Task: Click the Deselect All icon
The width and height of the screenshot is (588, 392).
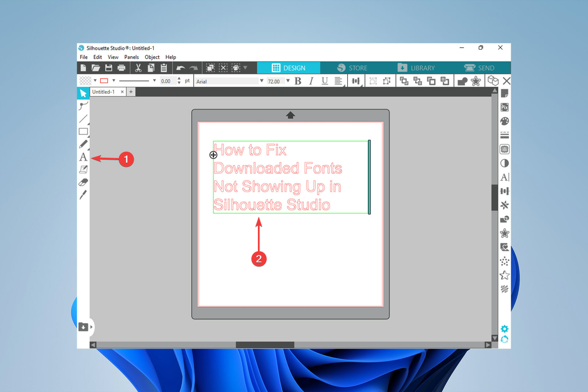Action: tap(223, 68)
